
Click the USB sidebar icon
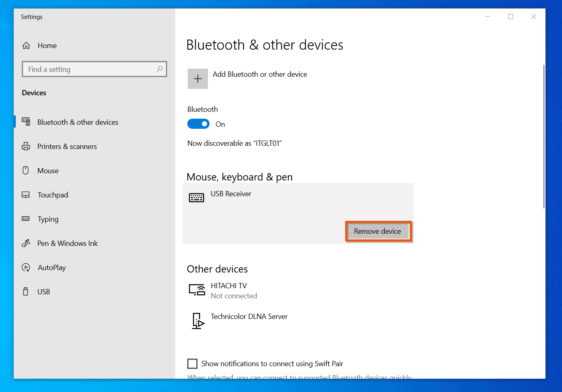pyautogui.click(x=26, y=291)
